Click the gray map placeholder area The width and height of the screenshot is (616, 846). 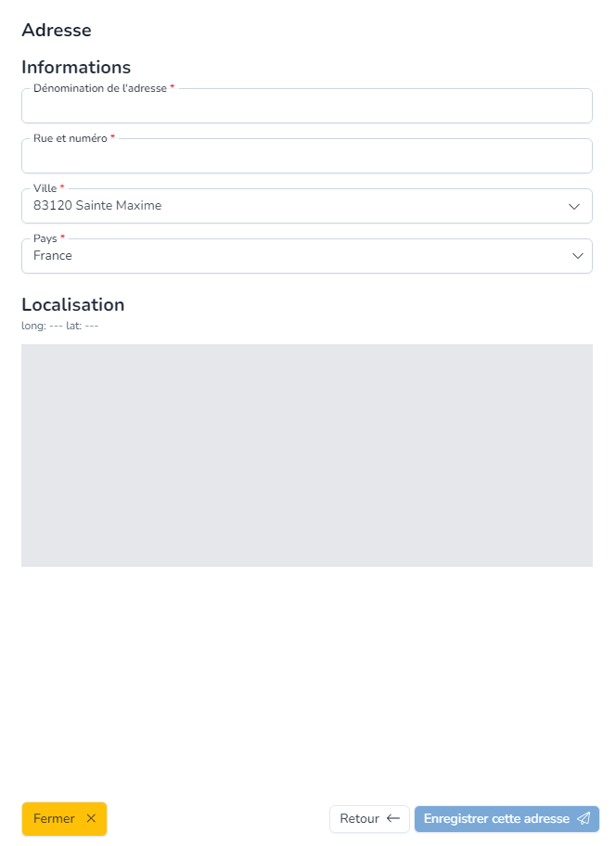pos(306,455)
